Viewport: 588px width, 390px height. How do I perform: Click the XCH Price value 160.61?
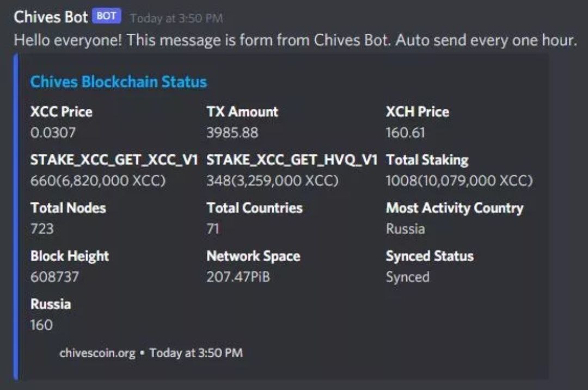tap(406, 133)
